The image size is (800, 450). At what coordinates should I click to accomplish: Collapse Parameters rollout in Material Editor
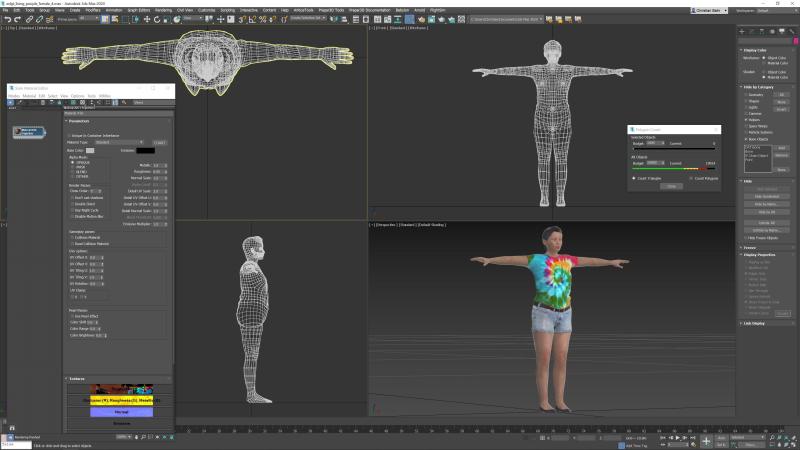[x=78, y=121]
